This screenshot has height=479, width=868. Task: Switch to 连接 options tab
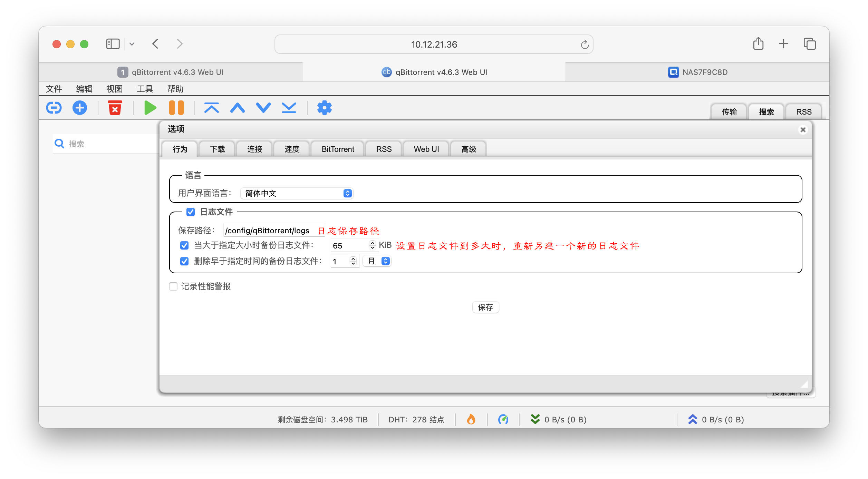click(255, 149)
